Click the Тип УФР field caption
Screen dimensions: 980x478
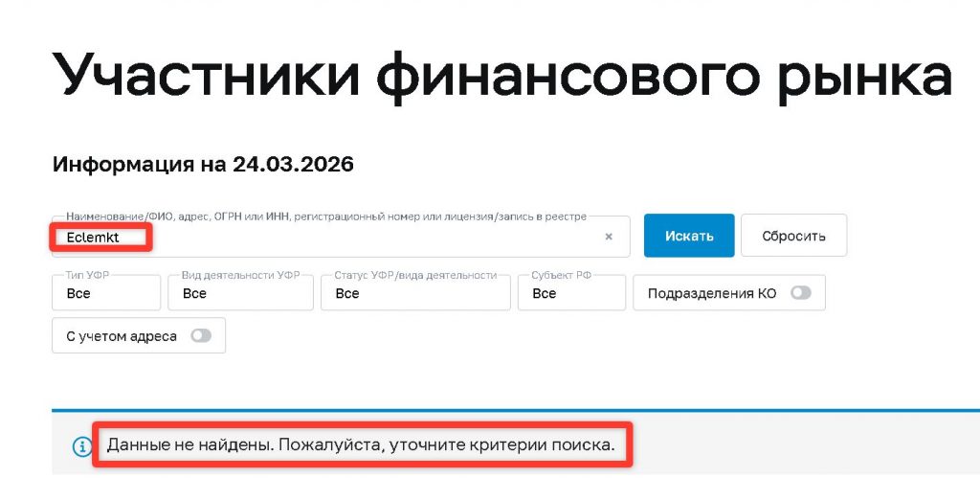(x=89, y=275)
